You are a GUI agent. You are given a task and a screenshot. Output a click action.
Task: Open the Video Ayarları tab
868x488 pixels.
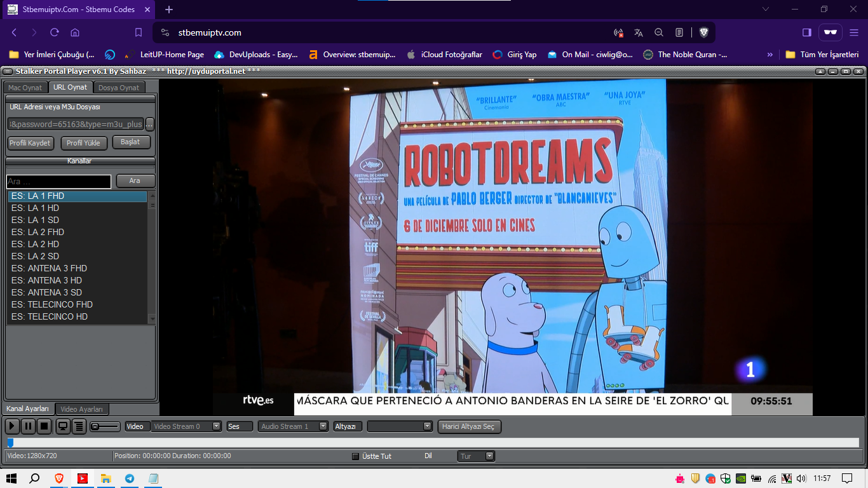click(82, 409)
